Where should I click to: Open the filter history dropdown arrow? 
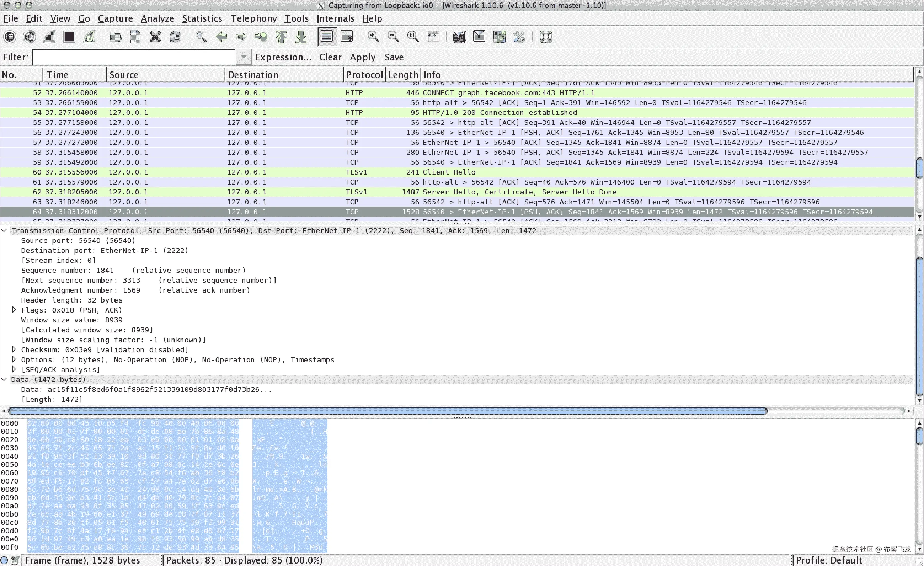(x=244, y=57)
